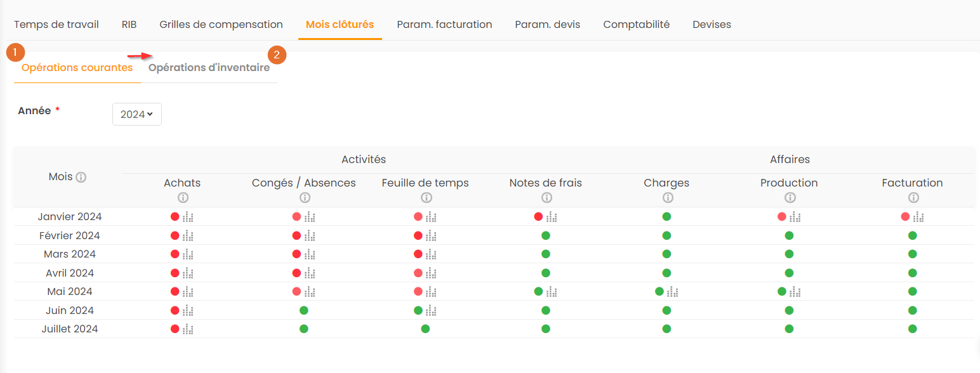Go to Grilles de compensation tab
The height and width of the screenshot is (373, 980).
coord(221,25)
